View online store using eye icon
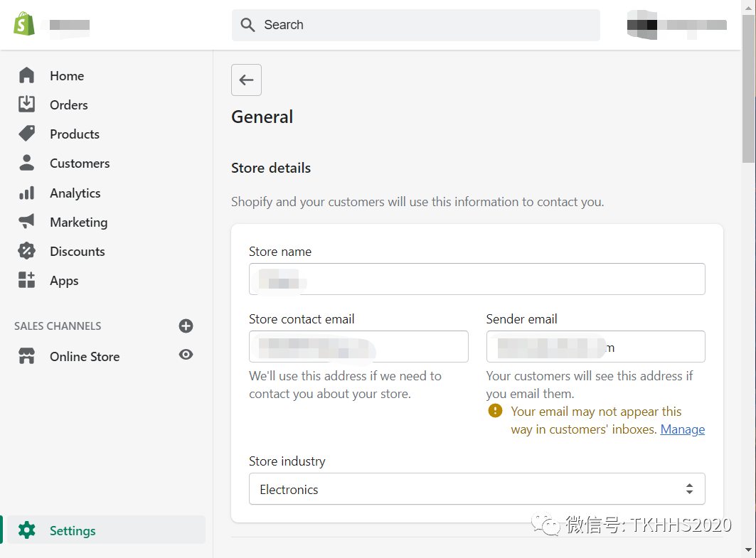Viewport: 756px width, 558px height. click(186, 355)
